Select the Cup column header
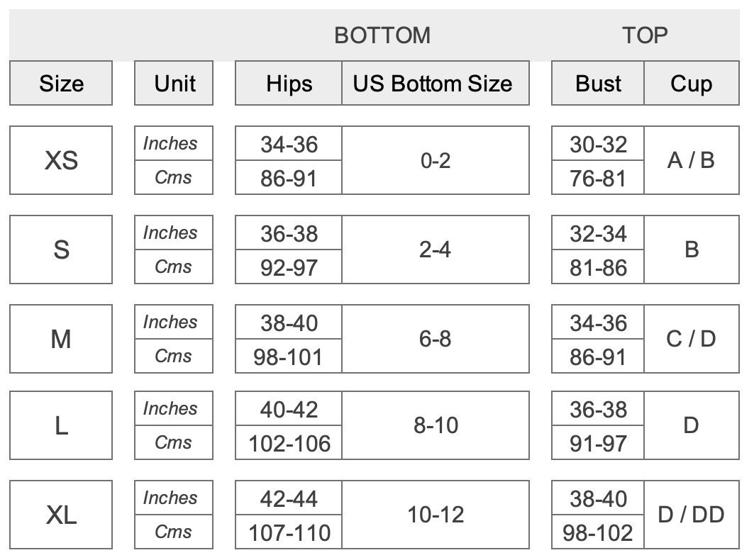 [692, 83]
